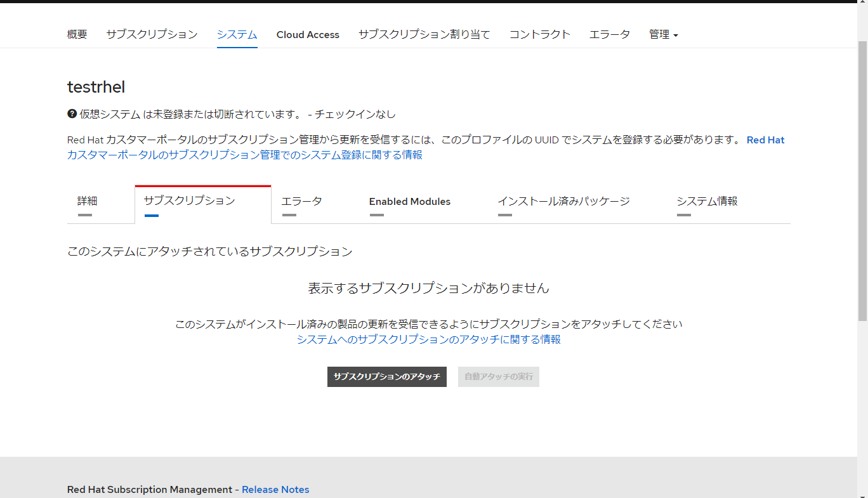The width and height of the screenshot is (868, 498).
Task: Select the エラータ tab below the system name
Action: [301, 201]
